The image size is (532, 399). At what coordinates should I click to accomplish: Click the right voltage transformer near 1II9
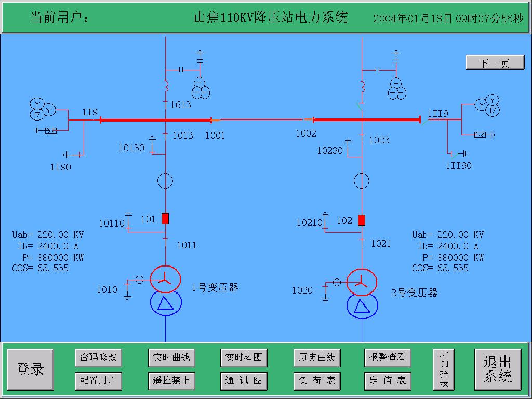(x=487, y=105)
